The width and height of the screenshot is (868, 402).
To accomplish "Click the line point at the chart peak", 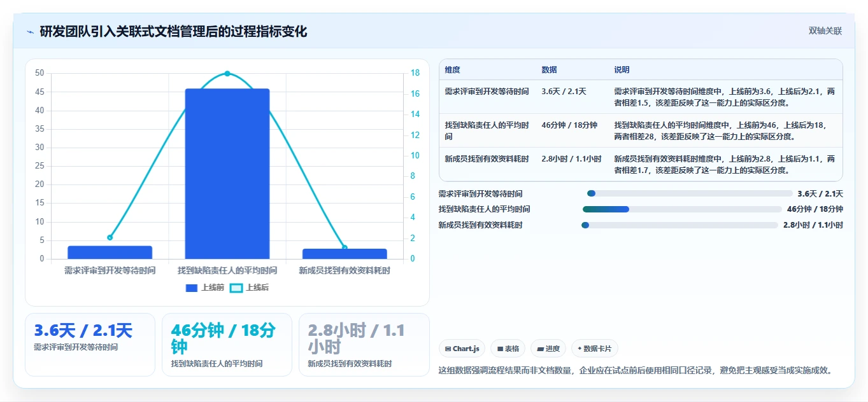I will (227, 74).
